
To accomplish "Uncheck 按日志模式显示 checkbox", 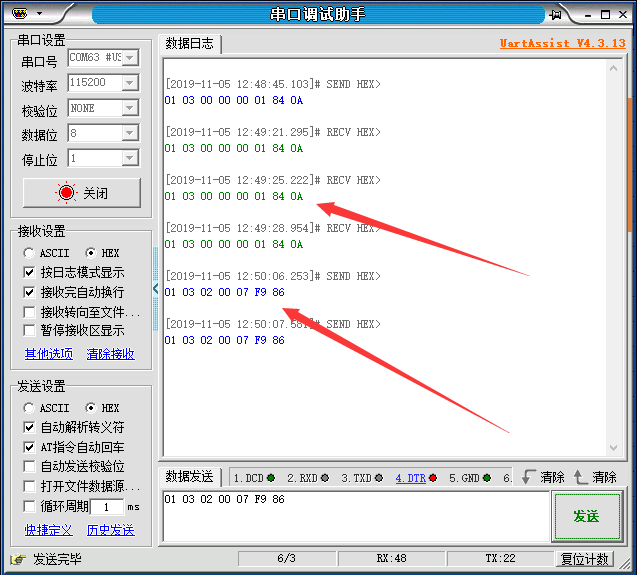I will 29,272.
